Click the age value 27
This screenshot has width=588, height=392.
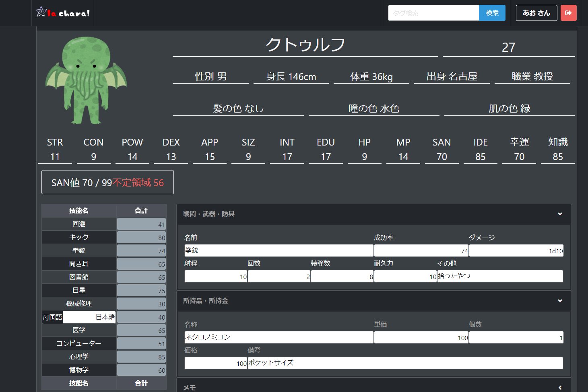coord(509,47)
